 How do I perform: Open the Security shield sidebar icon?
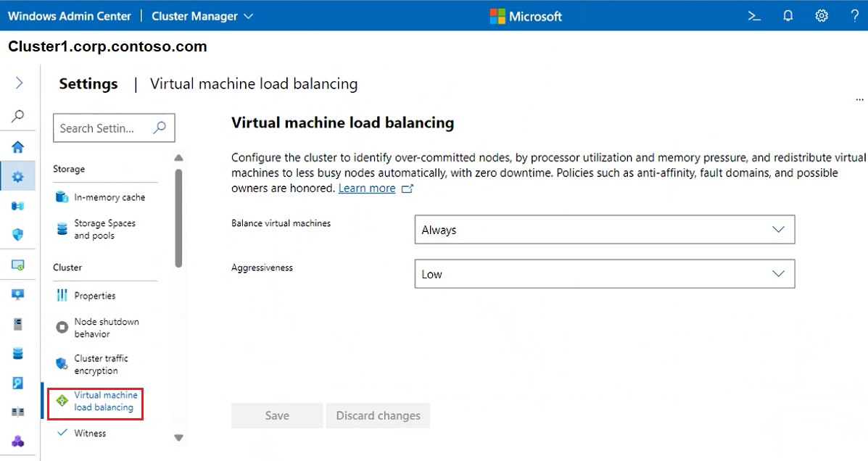pyautogui.click(x=17, y=235)
